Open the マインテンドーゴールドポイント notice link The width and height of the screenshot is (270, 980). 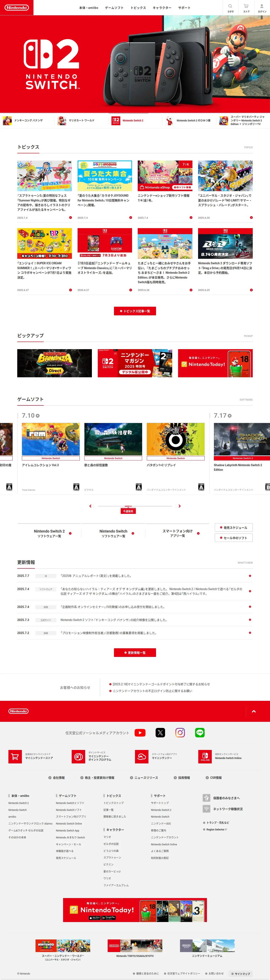(160, 684)
